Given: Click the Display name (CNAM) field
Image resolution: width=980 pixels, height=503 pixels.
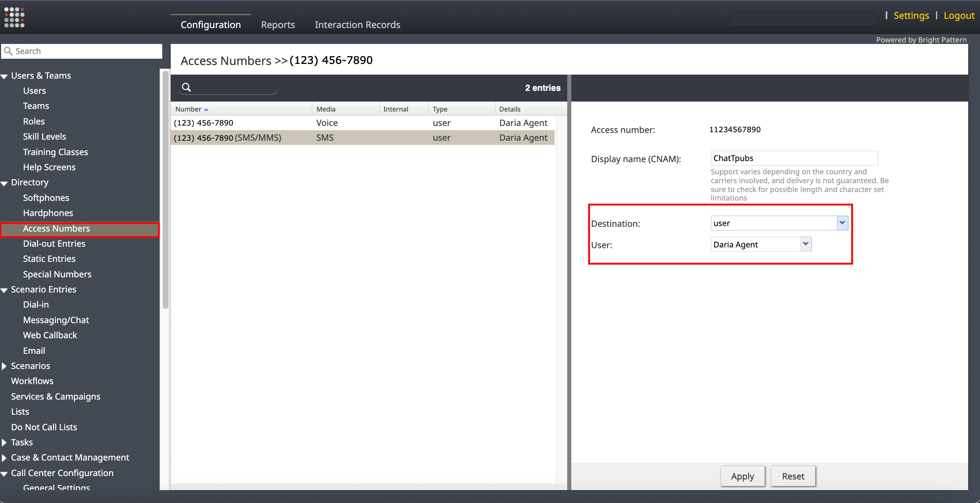Looking at the screenshot, I should [794, 158].
